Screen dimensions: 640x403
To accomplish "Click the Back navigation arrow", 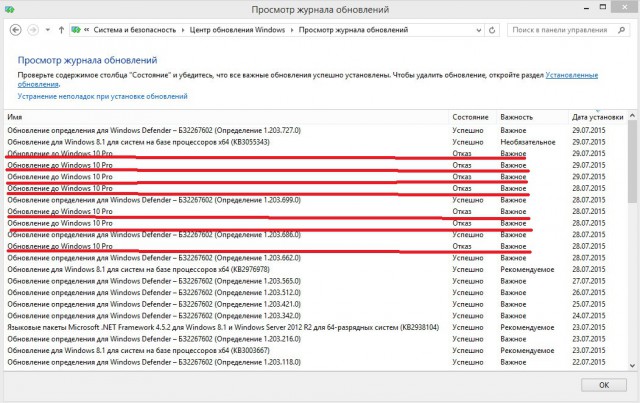I will click(x=16, y=30).
